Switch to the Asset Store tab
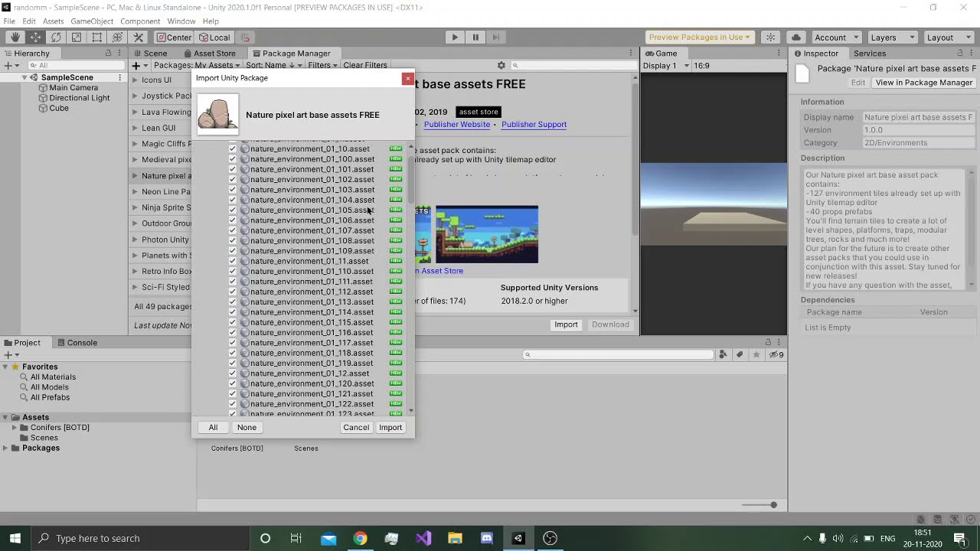The image size is (980, 551). tap(209, 54)
